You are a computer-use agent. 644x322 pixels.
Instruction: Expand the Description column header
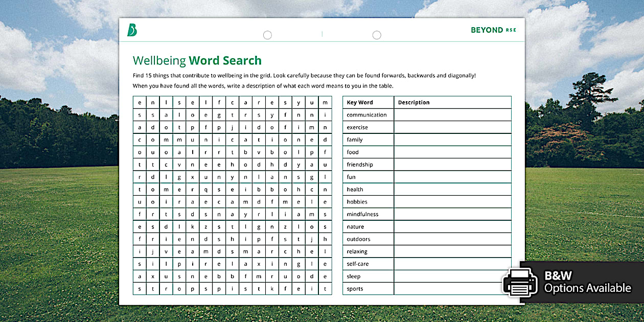pos(413,102)
